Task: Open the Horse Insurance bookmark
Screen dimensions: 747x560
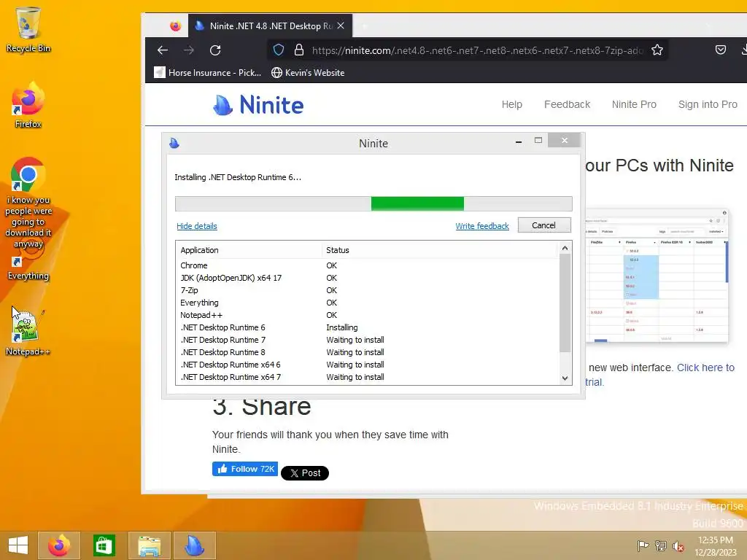Action: [208, 72]
